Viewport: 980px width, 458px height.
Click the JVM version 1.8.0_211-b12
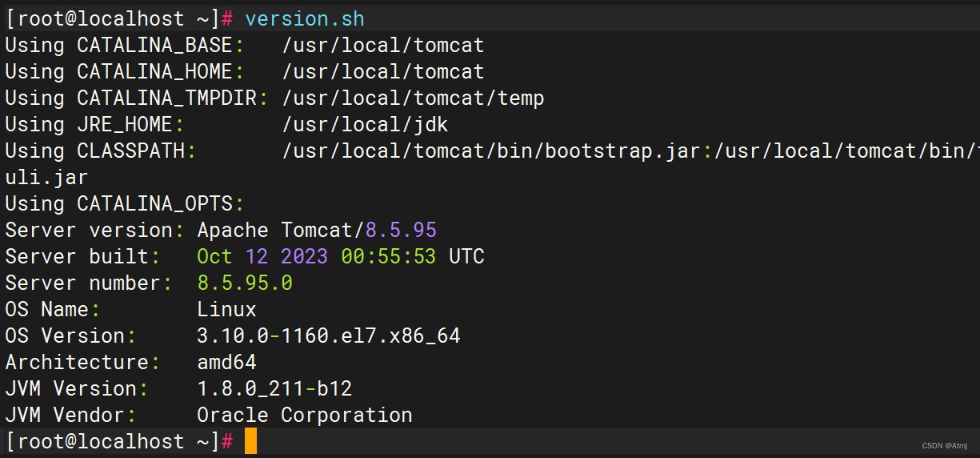point(274,388)
